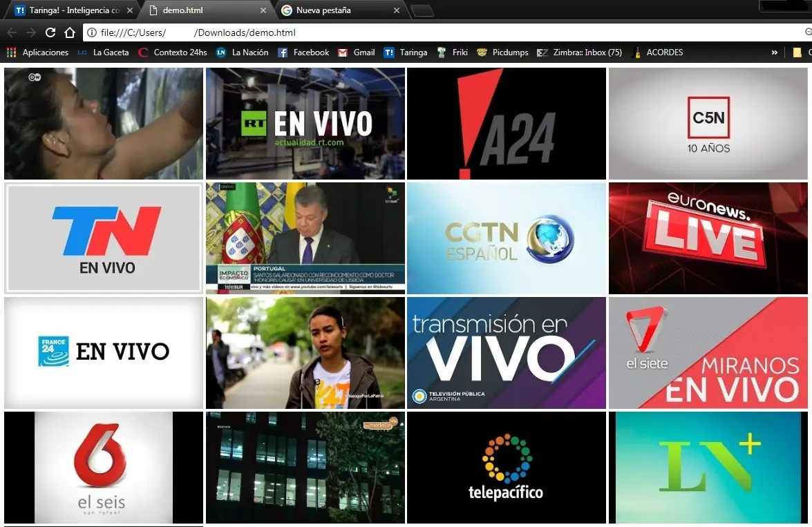This screenshot has height=527, width=812.
Task: Open the RT EN VIVO channel thumbnail
Action: [305, 124]
